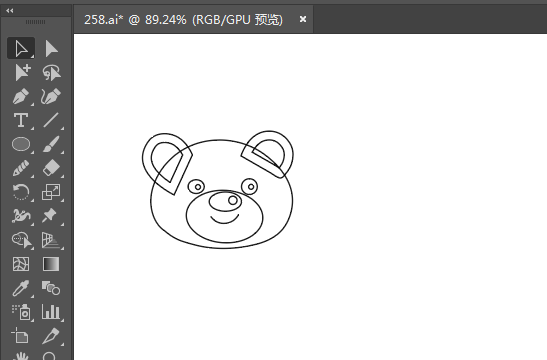547x360 pixels.
Task: Pick the Artboard tool
Action: tap(20, 336)
